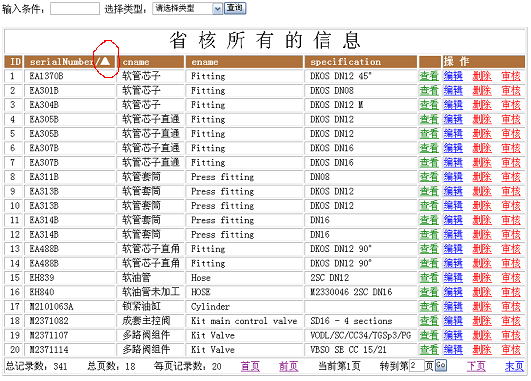
Task: Select the EH839 serial number cell
Action: point(70,278)
